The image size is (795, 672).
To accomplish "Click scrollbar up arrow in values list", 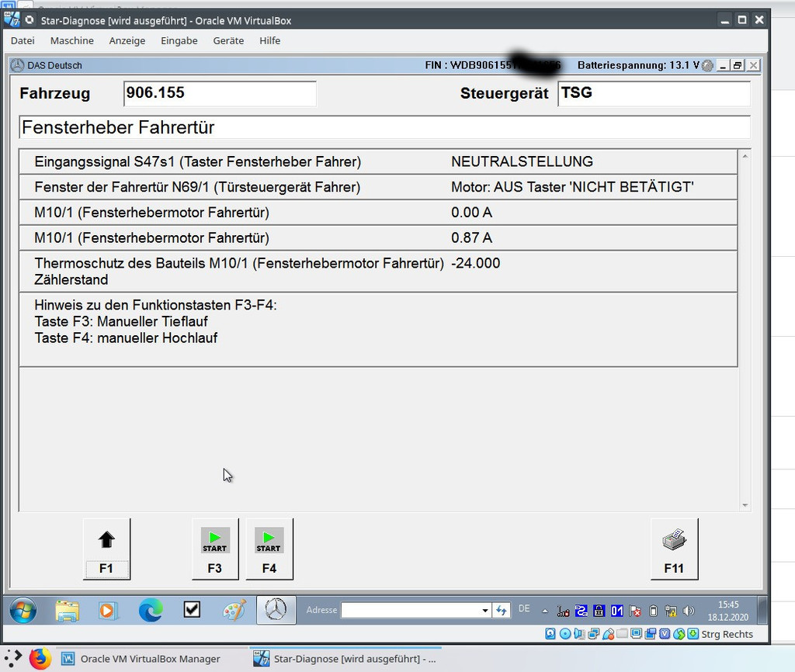I will coord(745,156).
